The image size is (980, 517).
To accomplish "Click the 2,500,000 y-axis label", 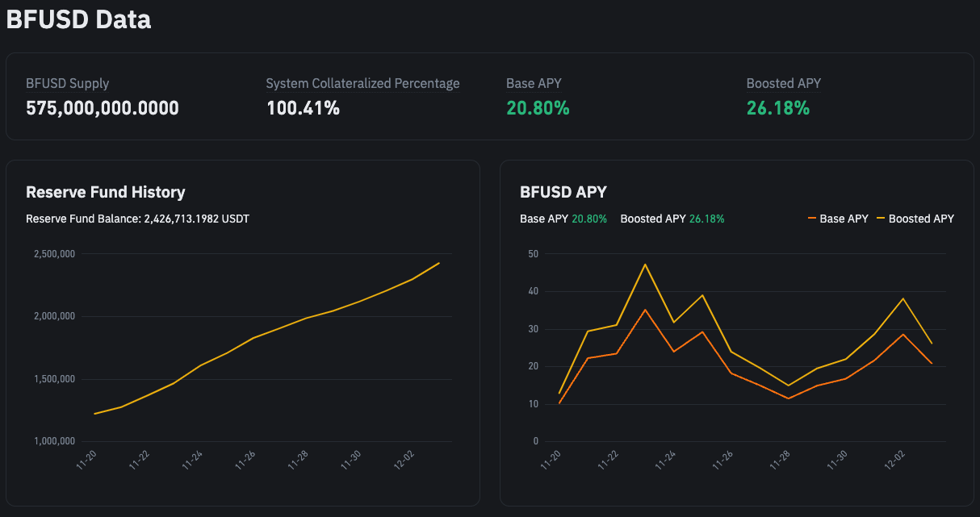I will (x=54, y=254).
